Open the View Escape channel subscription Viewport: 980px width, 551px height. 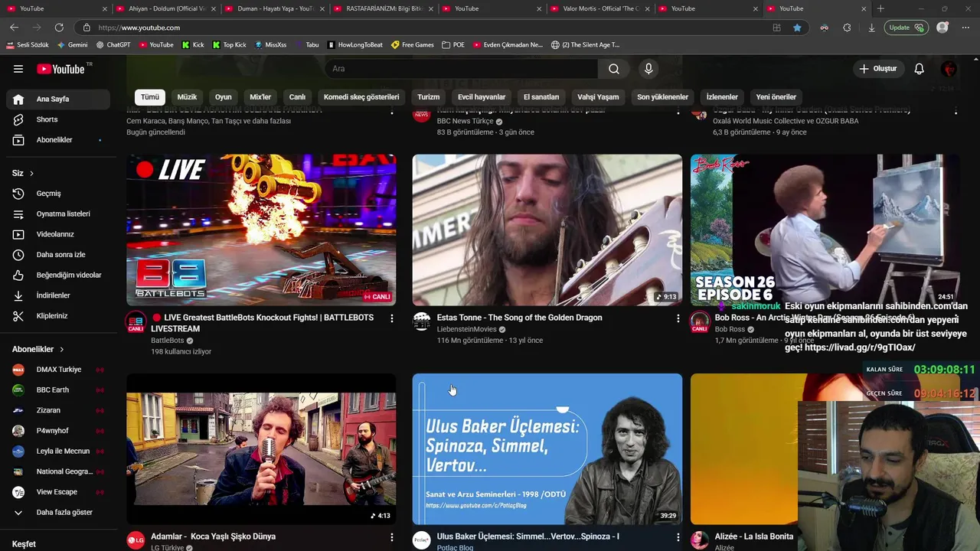58,492
